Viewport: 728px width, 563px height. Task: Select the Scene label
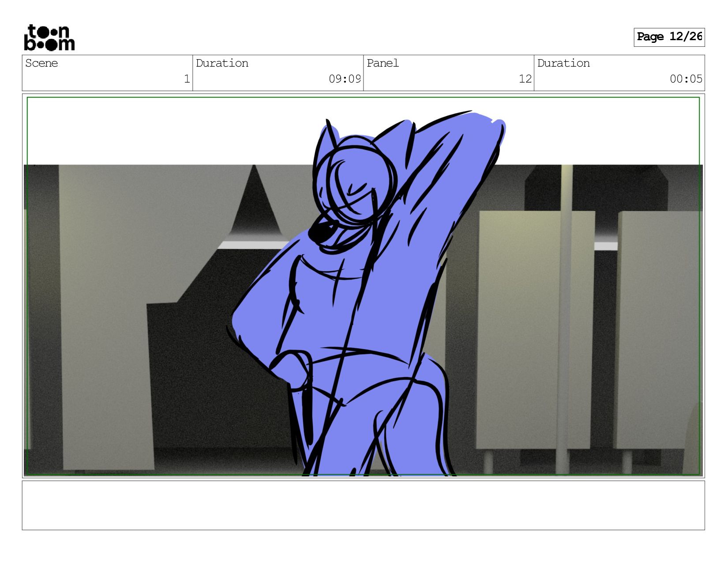[x=41, y=63]
